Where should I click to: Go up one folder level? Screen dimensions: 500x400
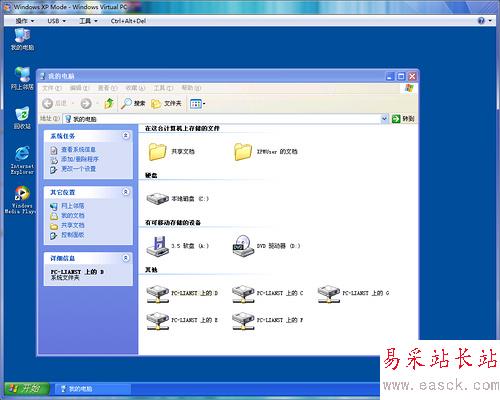coord(109,103)
